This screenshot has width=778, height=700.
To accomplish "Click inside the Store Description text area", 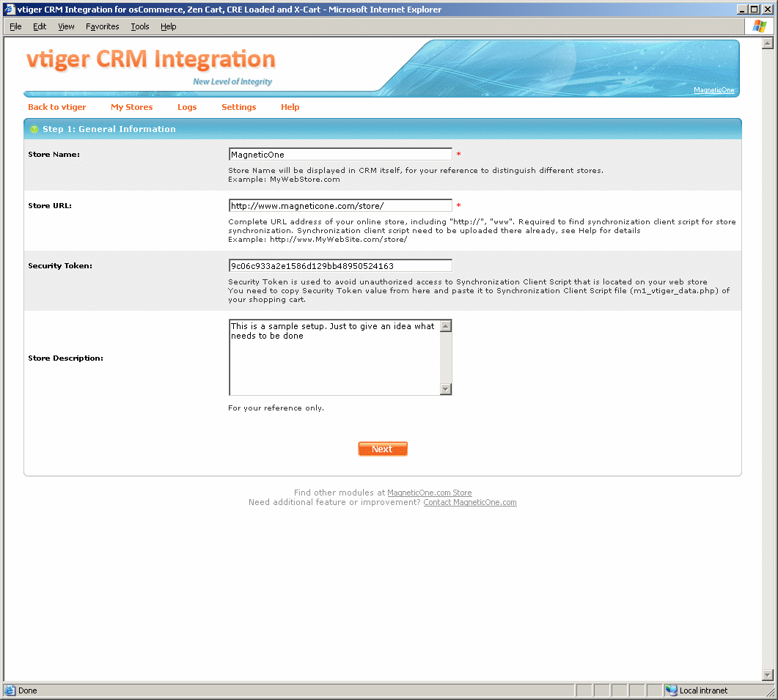I will pos(334,357).
